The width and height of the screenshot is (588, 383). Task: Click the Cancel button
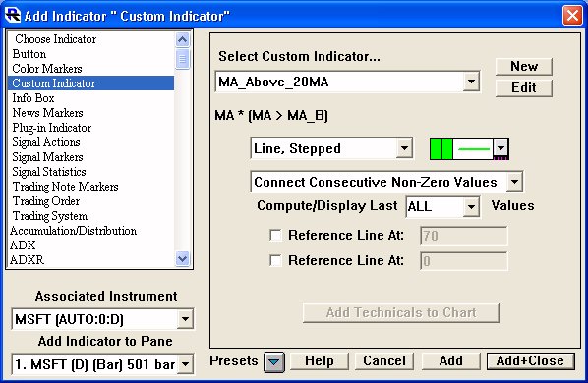click(x=384, y=361)
